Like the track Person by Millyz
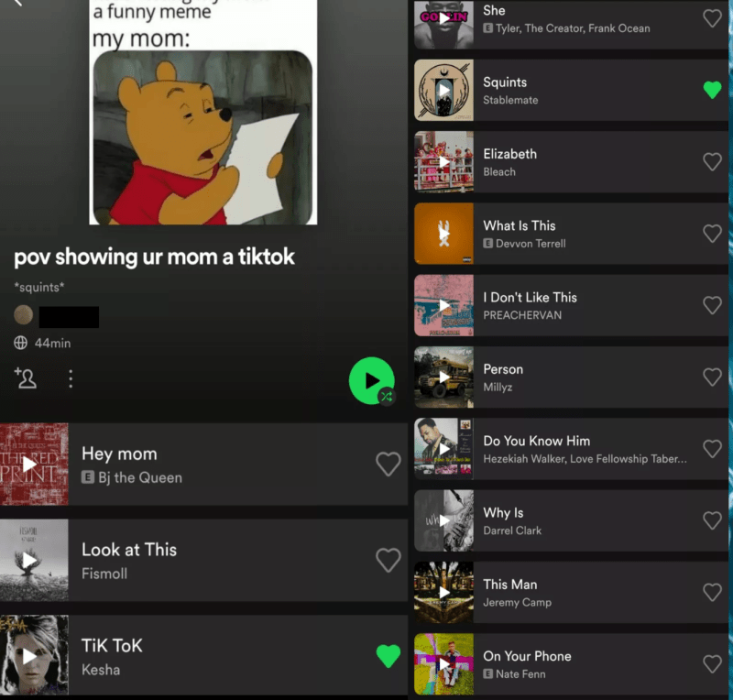Screen dimensions: 733x700 pyautogui.click(x=712, y=377)
